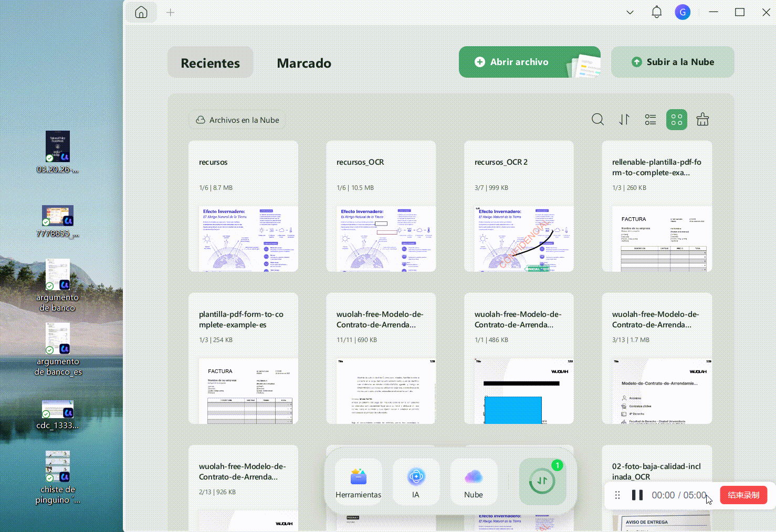Open Herramientas in the floating dock
This screenshot has height=532, width=776.
pos(359,482)
